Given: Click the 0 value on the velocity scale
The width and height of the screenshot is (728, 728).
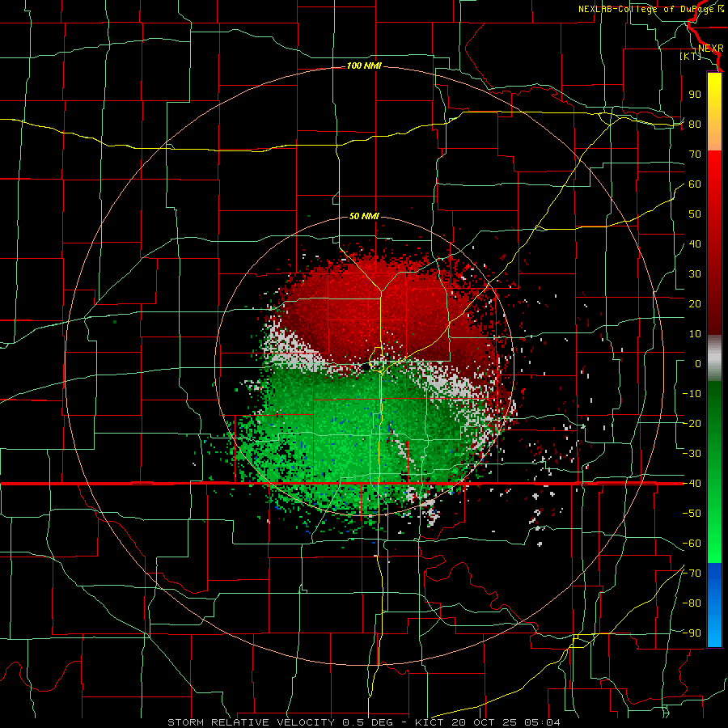Looking at the screenshot, I should 698,363.
